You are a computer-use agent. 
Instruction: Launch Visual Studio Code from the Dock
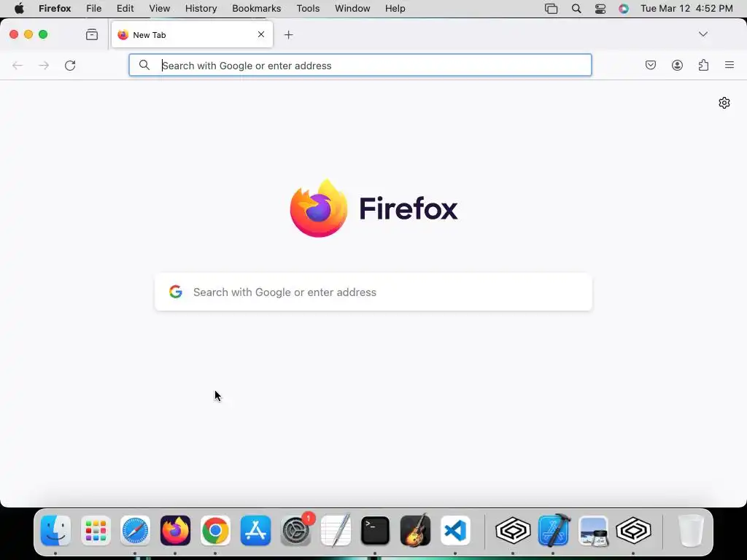coord(455,531)
